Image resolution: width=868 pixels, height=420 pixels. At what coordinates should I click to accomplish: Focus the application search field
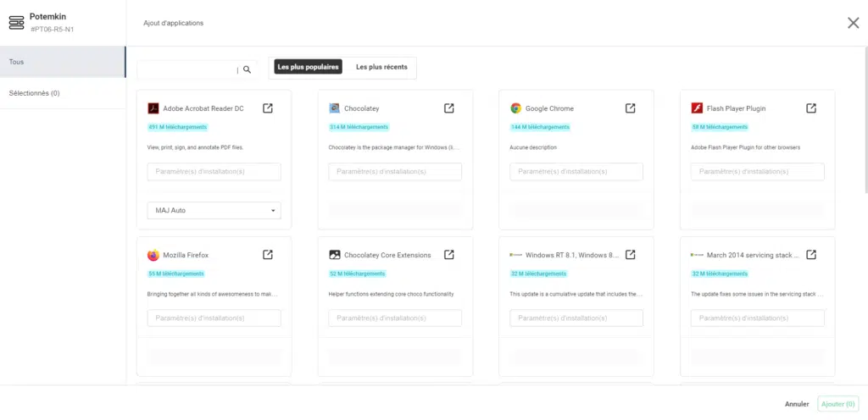tap(188, 69)
